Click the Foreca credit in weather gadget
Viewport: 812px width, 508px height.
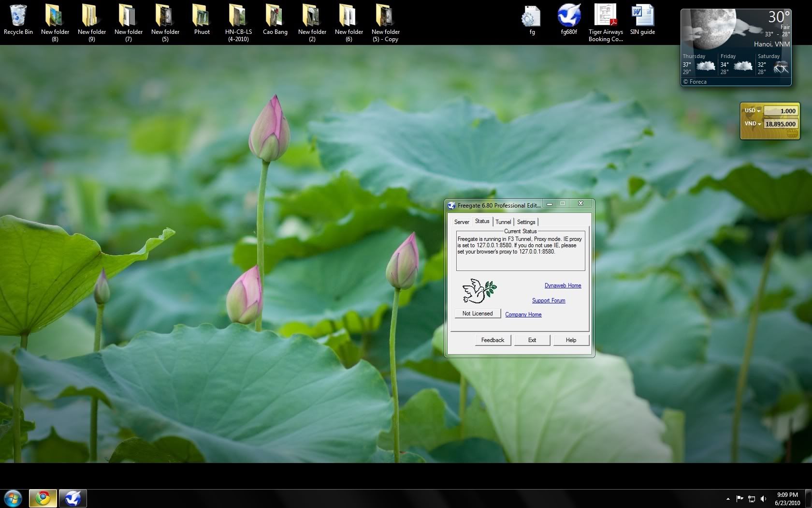click(695, 82)
